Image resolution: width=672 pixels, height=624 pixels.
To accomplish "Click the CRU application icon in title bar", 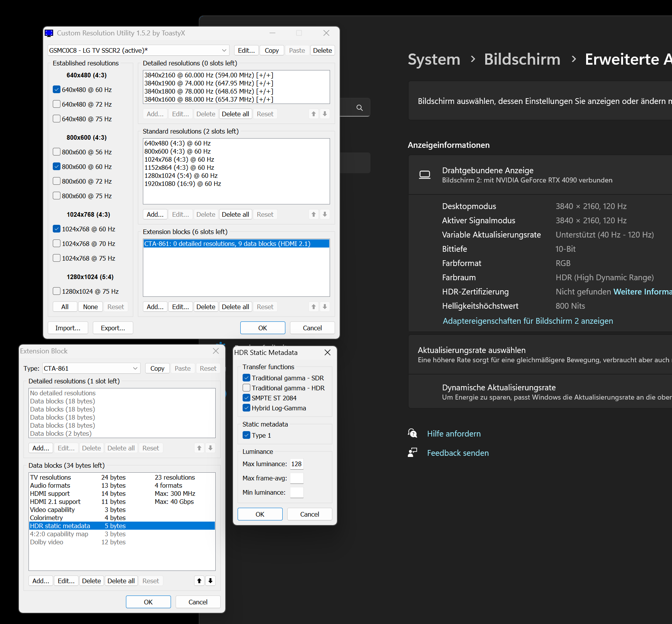I will [49, 33].
